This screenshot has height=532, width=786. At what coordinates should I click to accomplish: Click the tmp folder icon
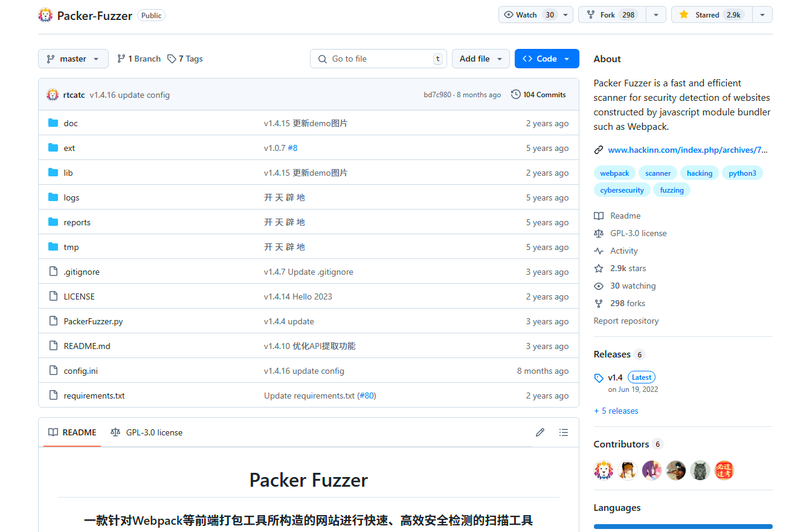click(53, 247)
